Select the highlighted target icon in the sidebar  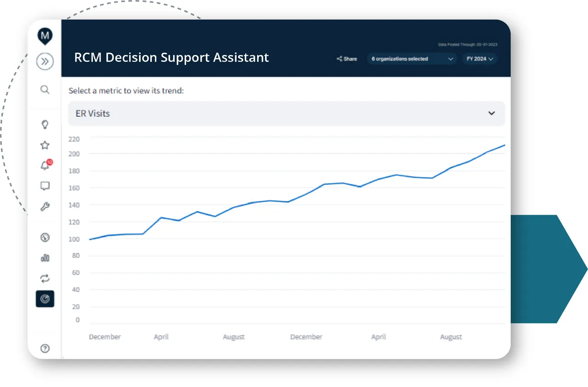tap(45, 299)
